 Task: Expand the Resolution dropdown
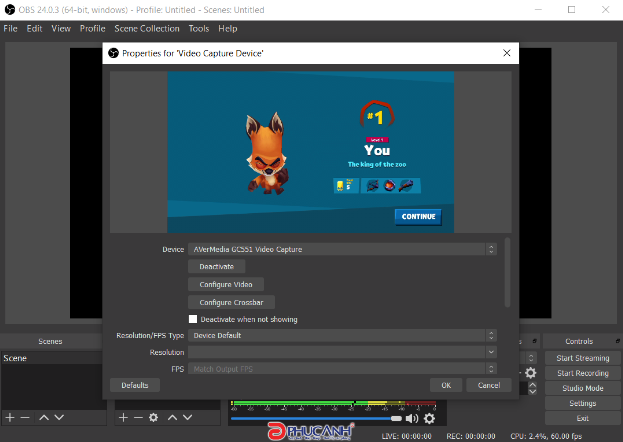pos(342,352)
